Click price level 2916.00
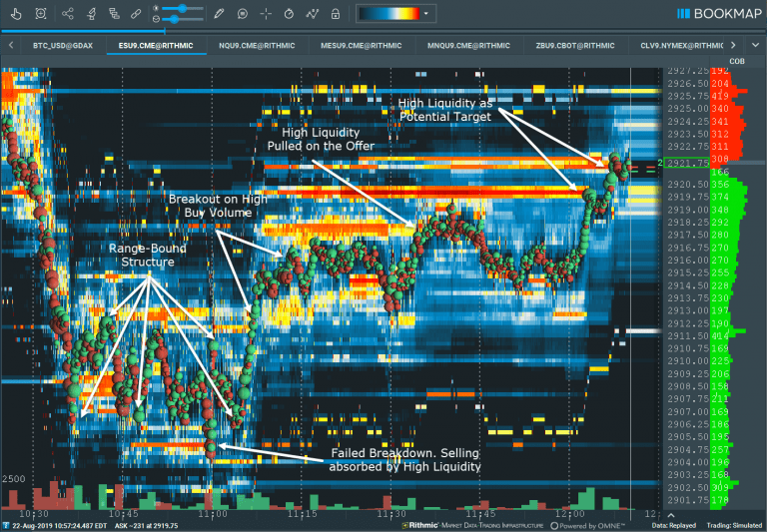 coord(688,261)
